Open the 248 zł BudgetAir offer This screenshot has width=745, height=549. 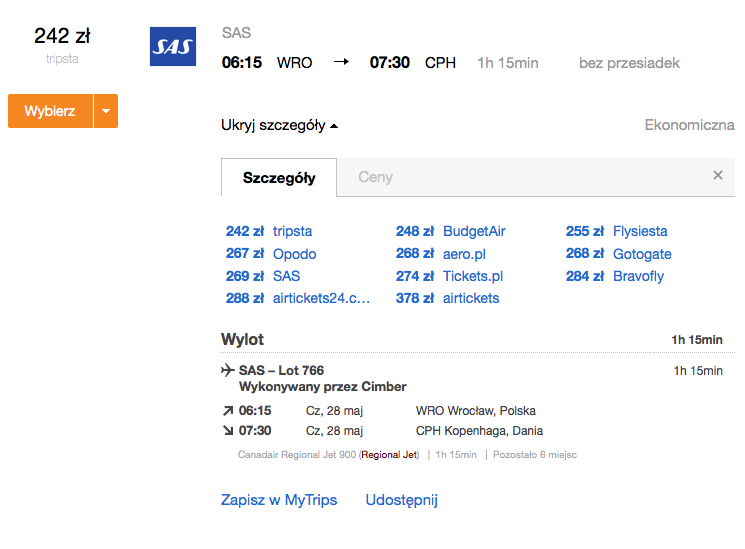click(x=450, y=231)
